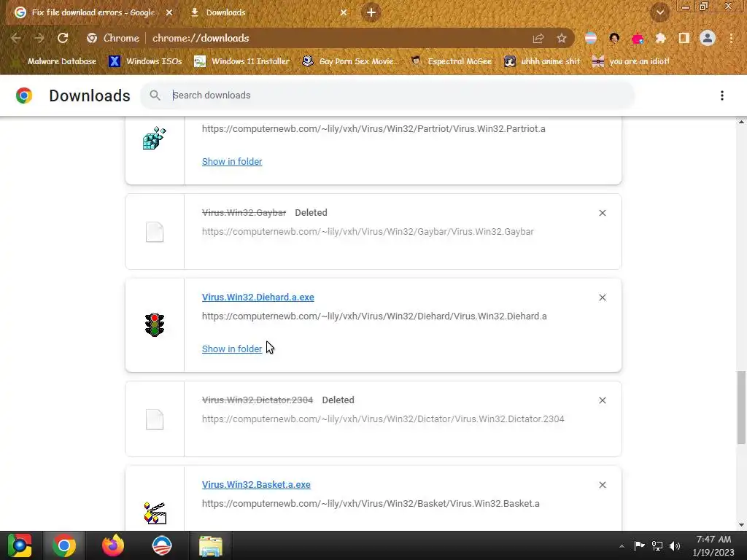Open Virus.Win32.Basket.a.exe file link
The image size is (747, 560).
(x=256, y=485)
